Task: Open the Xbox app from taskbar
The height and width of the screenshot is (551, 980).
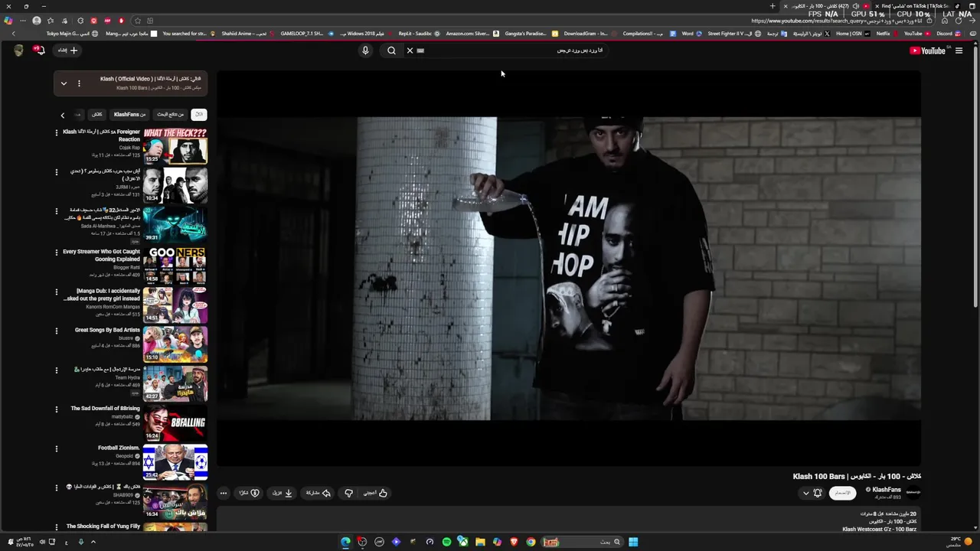Action: 463,542
